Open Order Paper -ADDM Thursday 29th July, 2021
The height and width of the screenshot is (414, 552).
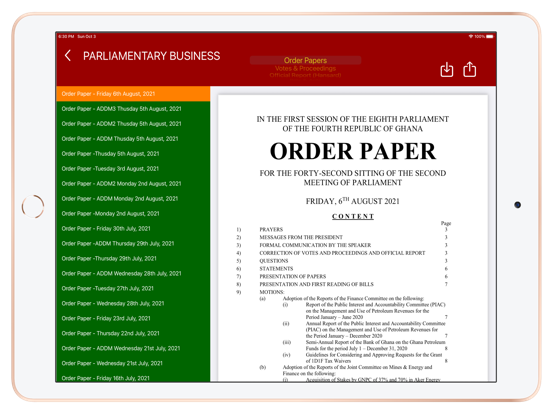[x=133, y=244]
